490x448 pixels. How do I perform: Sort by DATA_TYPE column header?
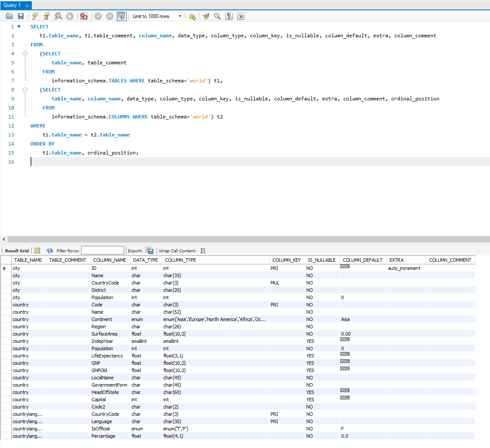[146, 260]
